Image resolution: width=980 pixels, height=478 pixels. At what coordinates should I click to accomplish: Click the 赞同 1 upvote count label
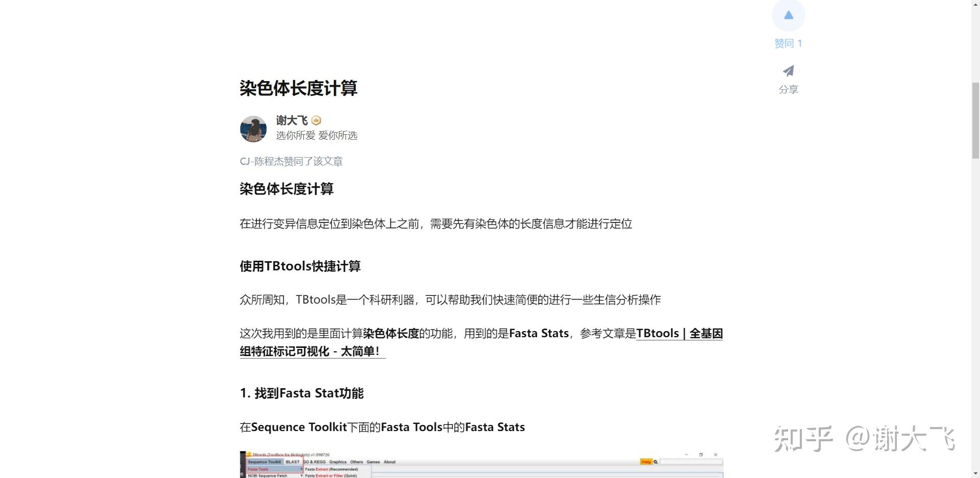tap(788, 43)
